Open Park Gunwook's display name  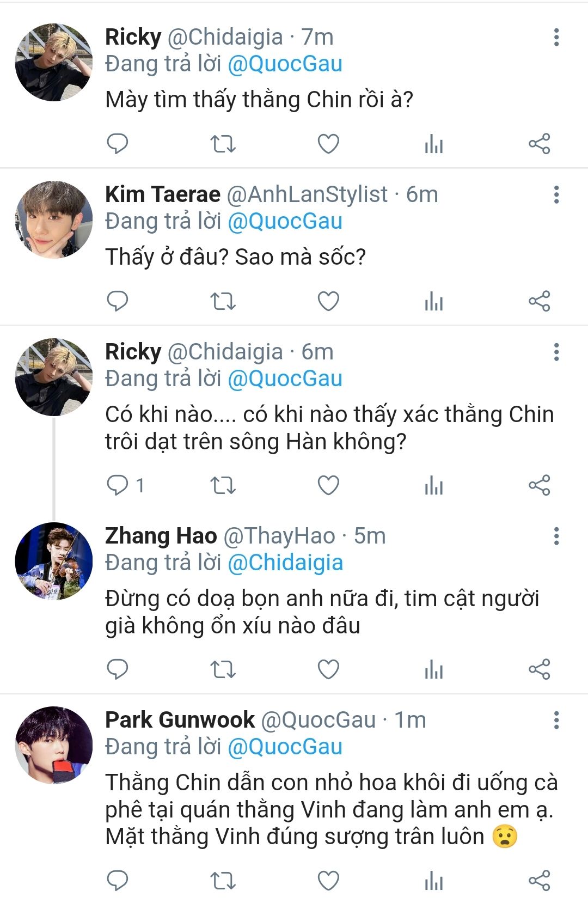180,720
